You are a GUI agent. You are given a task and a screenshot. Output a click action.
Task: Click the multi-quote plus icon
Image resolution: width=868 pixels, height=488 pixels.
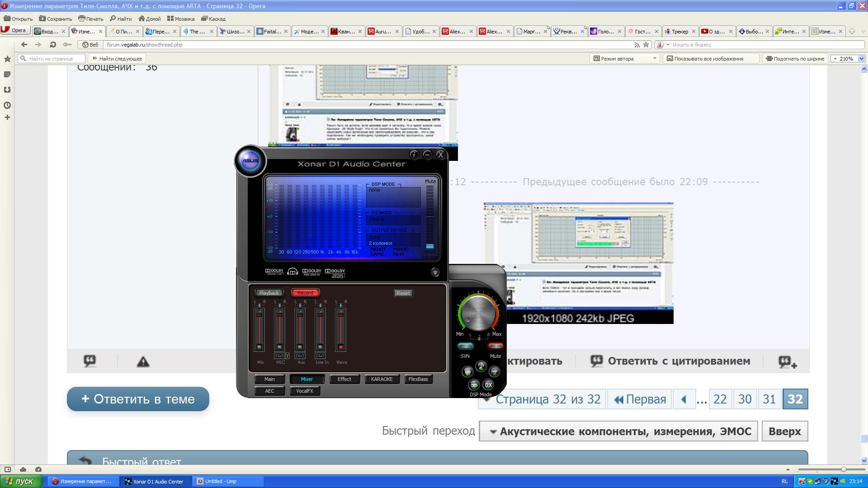(787, 361)
